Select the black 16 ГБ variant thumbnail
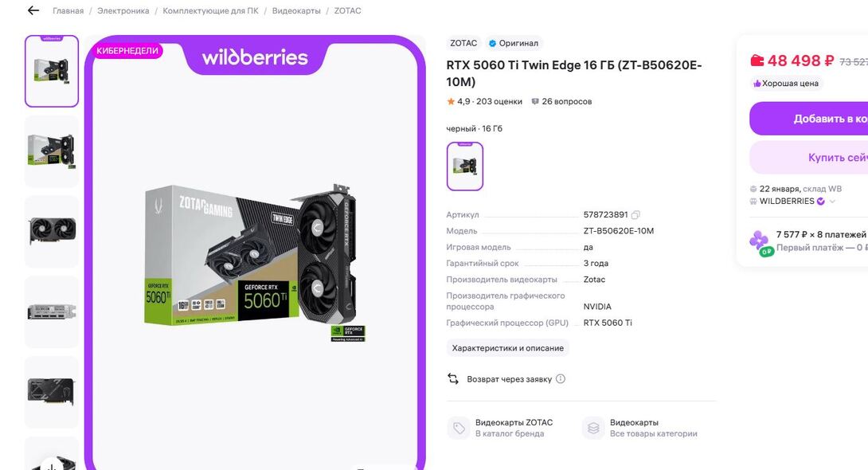 (465, 166)
